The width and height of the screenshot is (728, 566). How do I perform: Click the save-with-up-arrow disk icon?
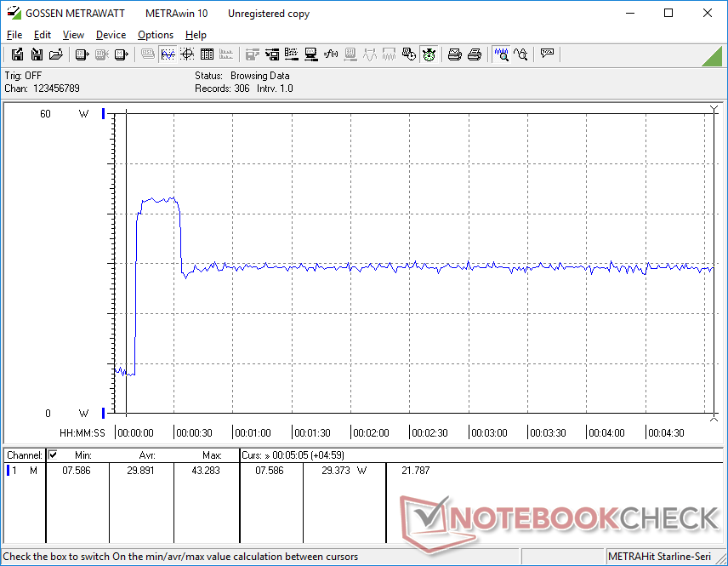coord(17,54)
